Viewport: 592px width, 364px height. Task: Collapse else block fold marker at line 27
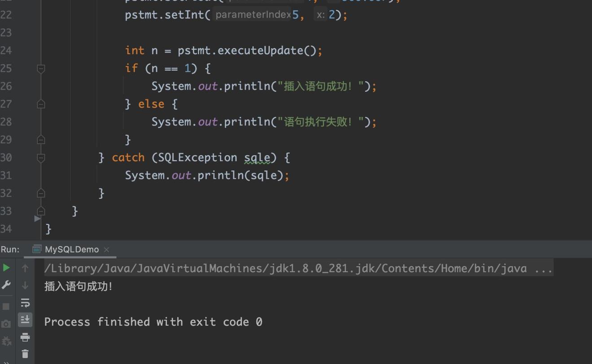click(41, 104)
